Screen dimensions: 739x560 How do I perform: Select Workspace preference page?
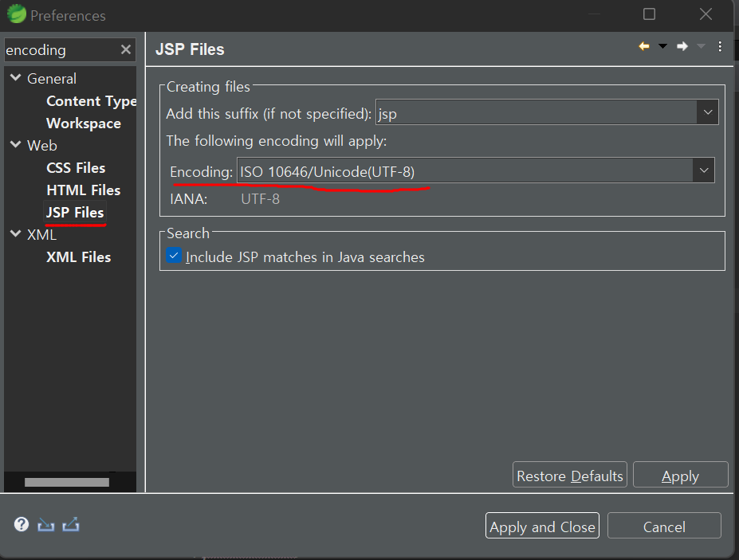tap(84, 123)
